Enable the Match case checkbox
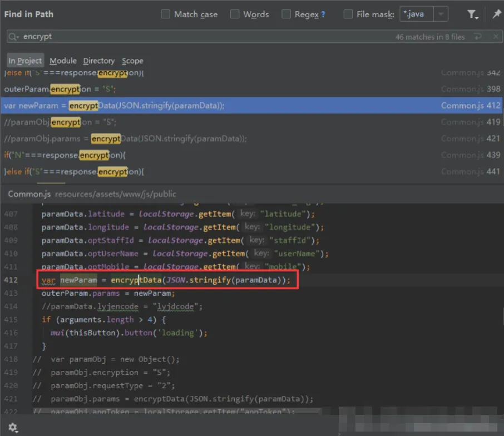This screenshot has width=504, height=436. click(166, 14)
